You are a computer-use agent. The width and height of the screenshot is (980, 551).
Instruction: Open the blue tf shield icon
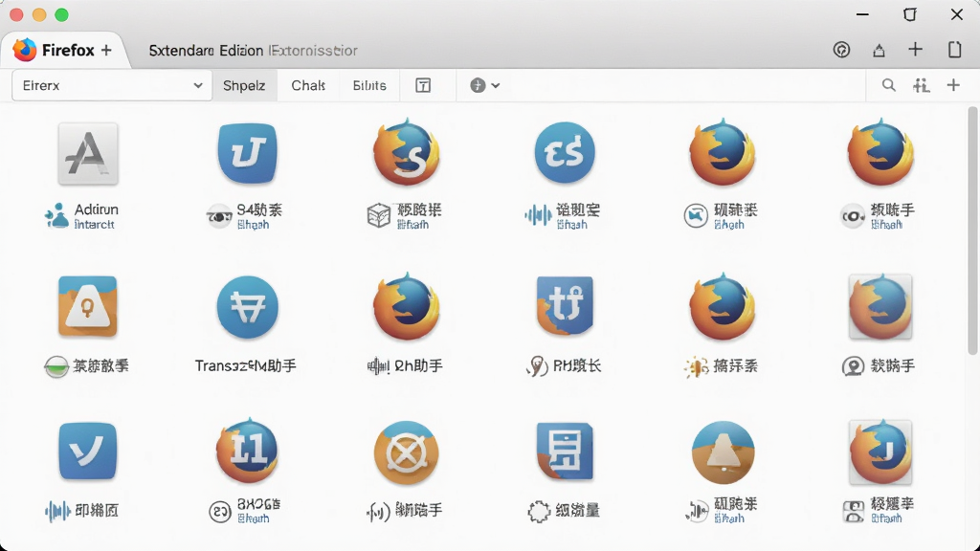click(x=565, y=305)
